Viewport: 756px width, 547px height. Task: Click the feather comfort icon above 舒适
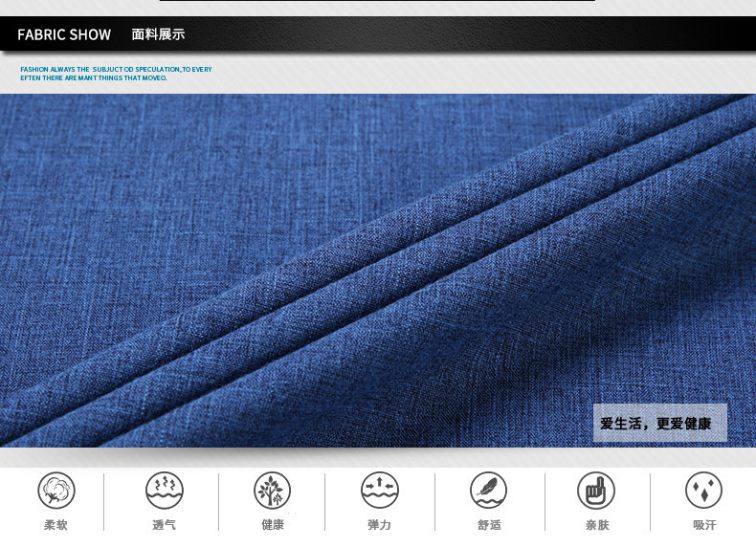(488, 491)
